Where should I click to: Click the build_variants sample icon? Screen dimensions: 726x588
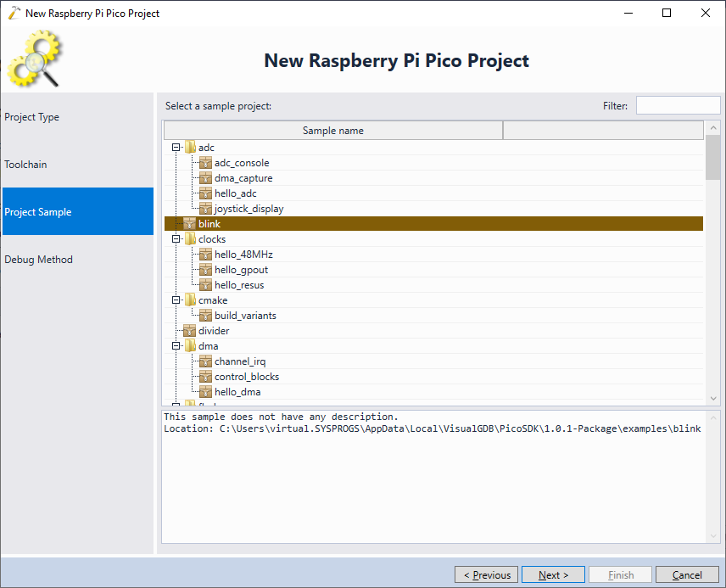206,316
